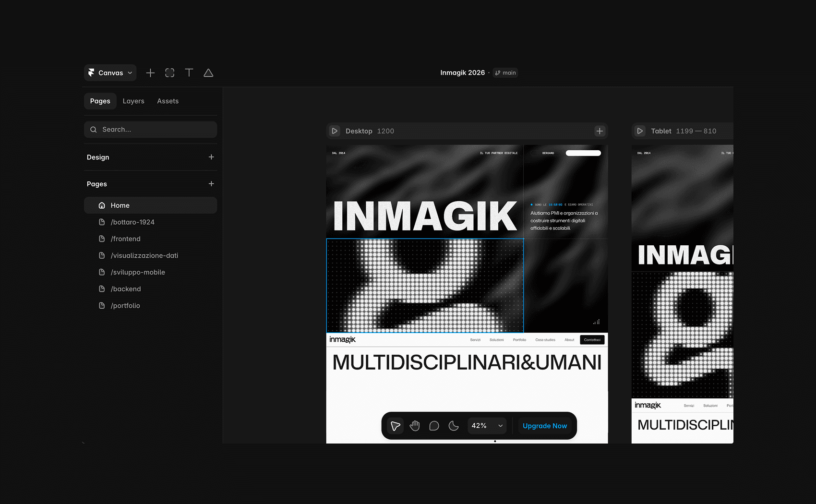Click the /sviluppo-mobile page icon
This screenshot has height=504, width=816.
coord(102,272)
